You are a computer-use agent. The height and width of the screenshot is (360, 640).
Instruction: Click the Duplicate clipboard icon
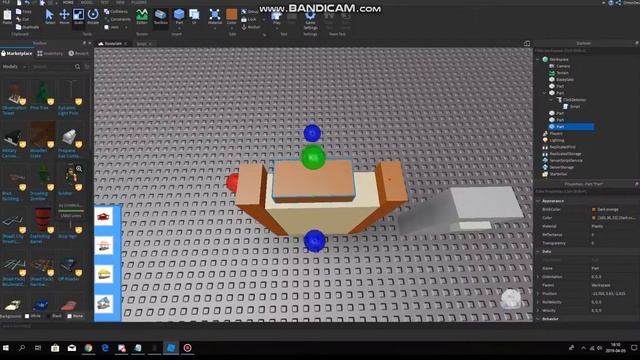[27, 27]
